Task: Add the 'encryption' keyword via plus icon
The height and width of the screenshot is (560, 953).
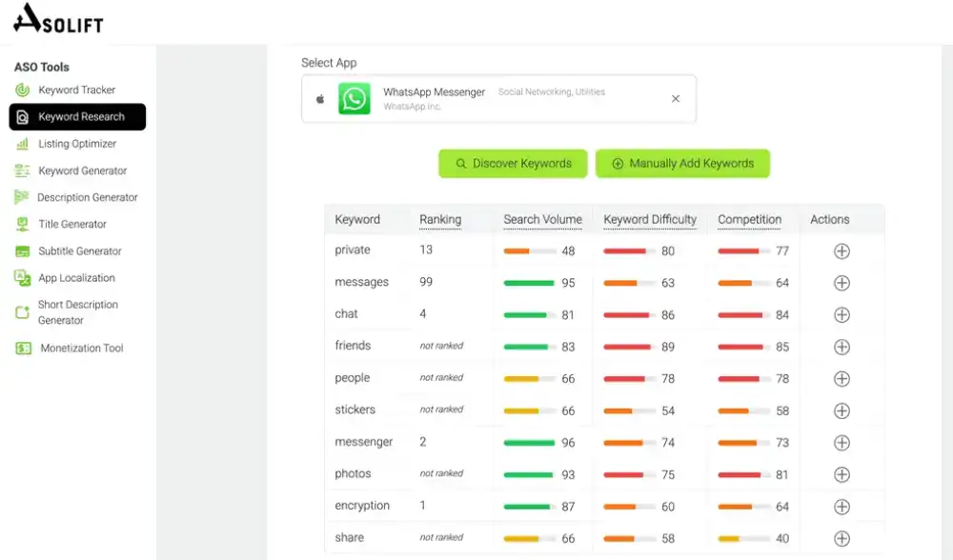Action: 841,507
